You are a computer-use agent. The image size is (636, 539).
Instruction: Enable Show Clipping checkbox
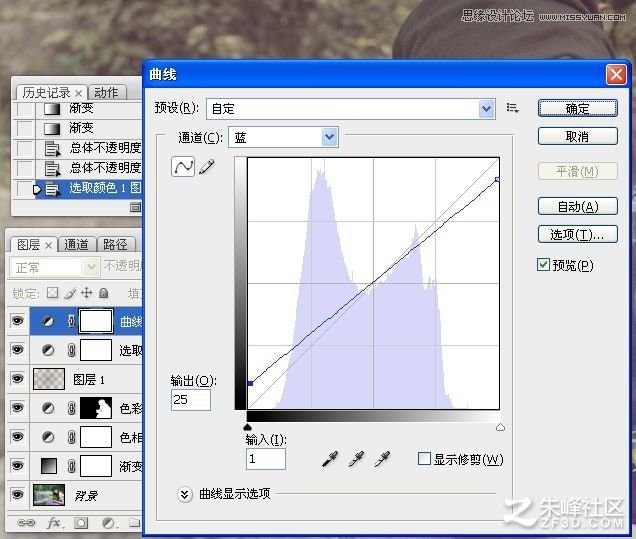click(x=424, y=459)
